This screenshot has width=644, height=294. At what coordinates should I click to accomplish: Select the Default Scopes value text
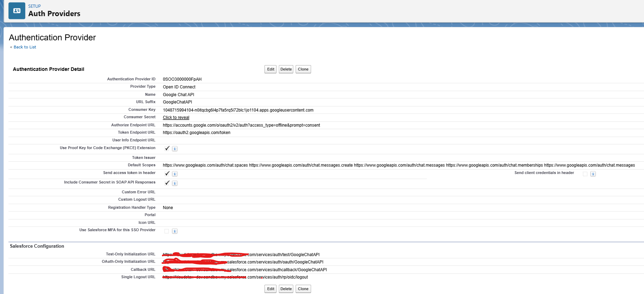tap(399, 165)
